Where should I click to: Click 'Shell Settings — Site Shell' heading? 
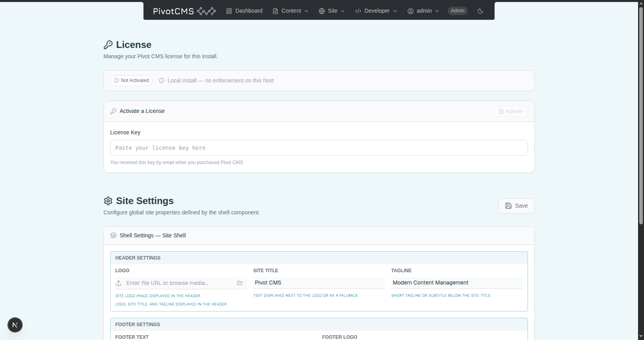pos(153,235)
